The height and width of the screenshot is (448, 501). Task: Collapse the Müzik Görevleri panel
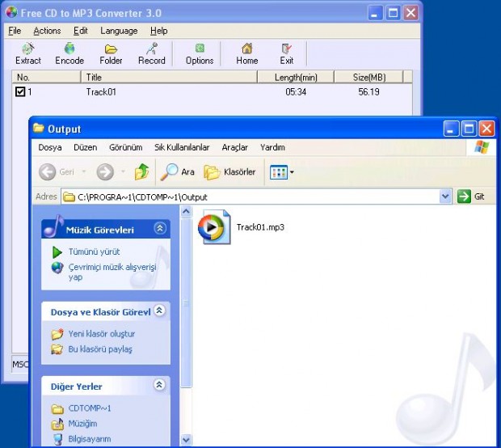(160, 228)
